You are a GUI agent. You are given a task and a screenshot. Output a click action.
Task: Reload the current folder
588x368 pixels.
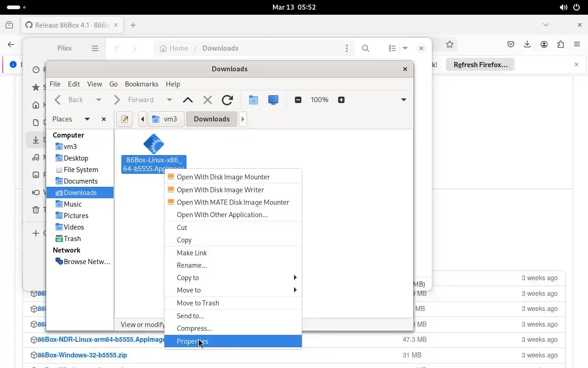tap(227, 100)
